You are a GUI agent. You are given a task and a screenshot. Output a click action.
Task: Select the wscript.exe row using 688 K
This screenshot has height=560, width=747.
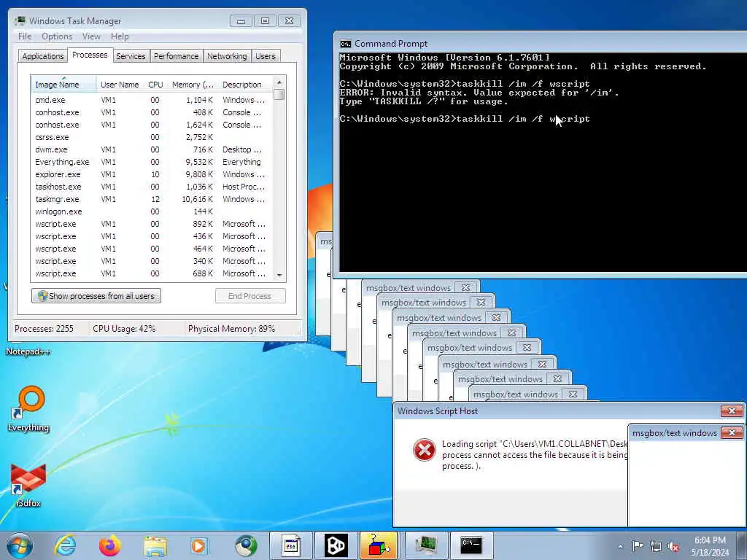pyautogui.click(x=152, y=273)
